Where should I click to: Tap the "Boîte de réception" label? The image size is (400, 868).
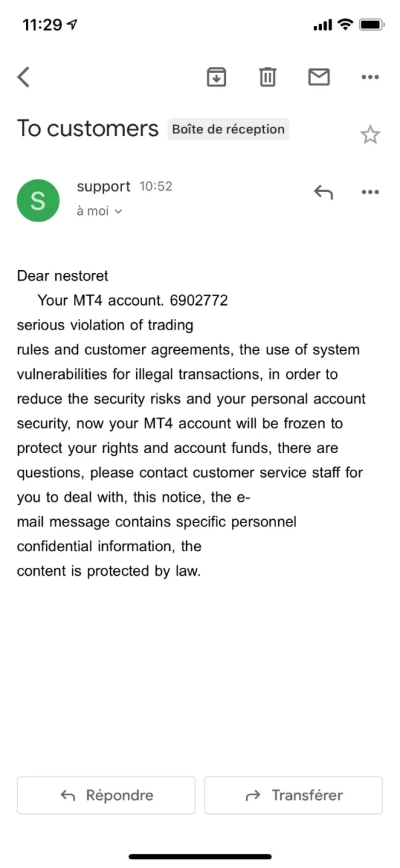coord(228,129)
